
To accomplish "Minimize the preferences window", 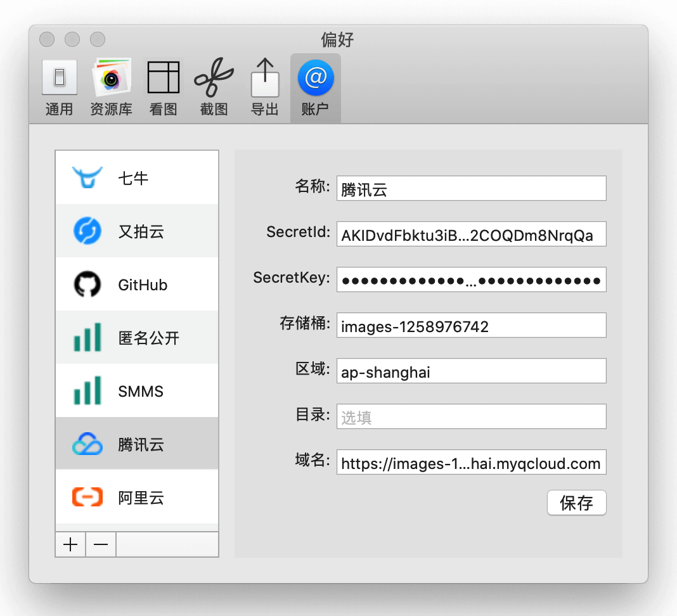I will click(72, 39).
